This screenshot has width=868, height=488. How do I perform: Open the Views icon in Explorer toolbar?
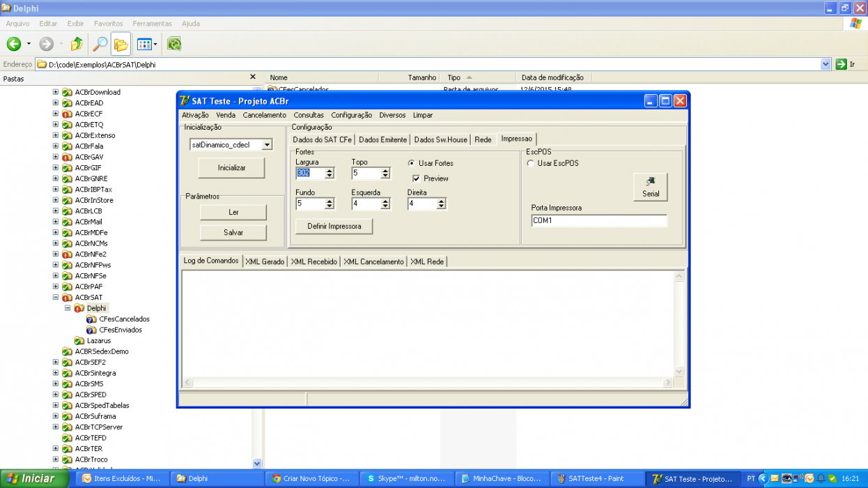(144, 44)
